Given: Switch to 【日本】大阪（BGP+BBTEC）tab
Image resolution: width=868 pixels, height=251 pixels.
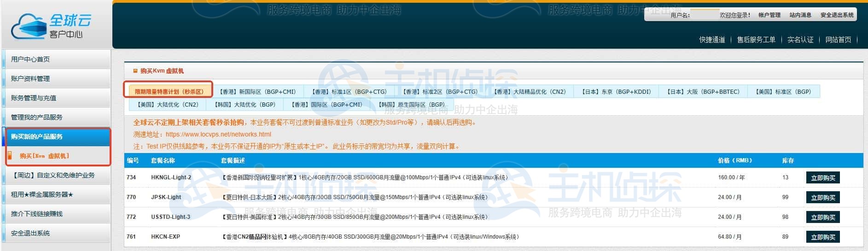Looking at the screenshot, I should [703, 91].
